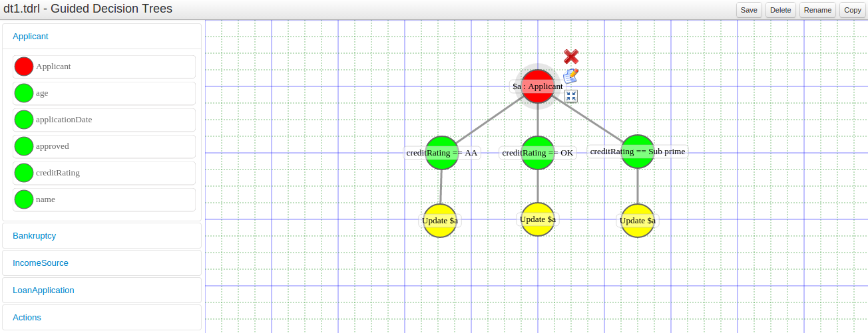868x333 pixels.
Task: Click the Update $a node under Sub prime
Action: 638,221
